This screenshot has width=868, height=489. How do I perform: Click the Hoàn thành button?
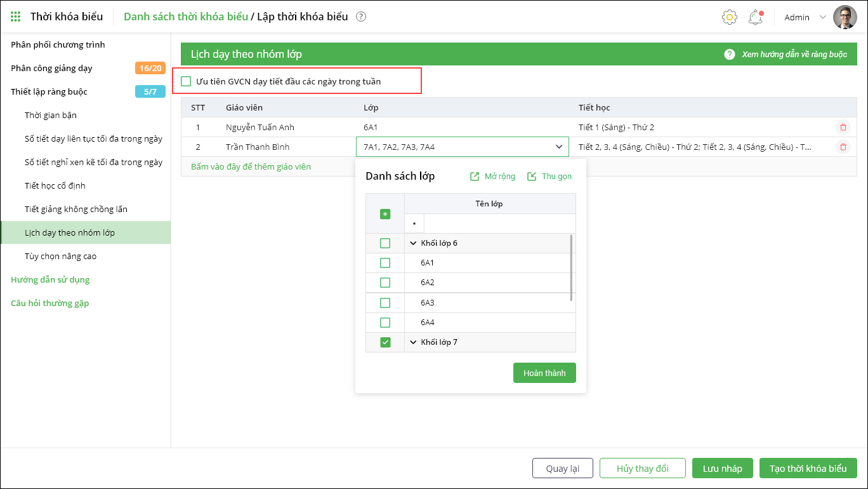click(x=544, y=373)
